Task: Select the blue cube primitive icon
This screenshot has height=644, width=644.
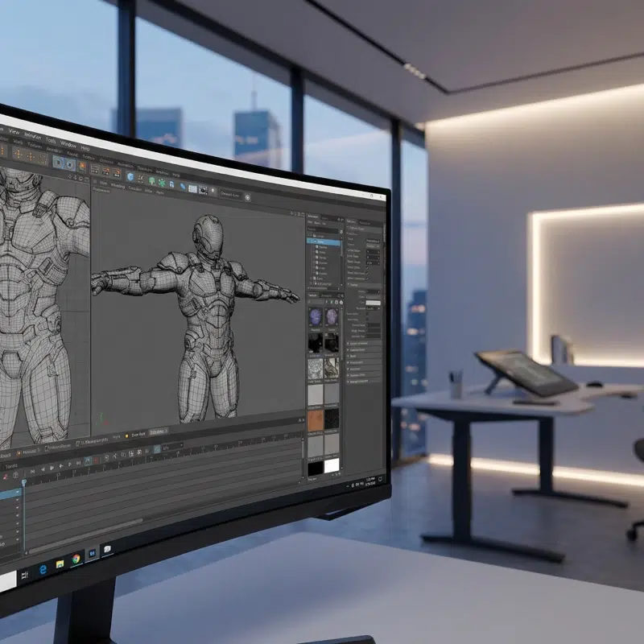Action: pos(130,176)
